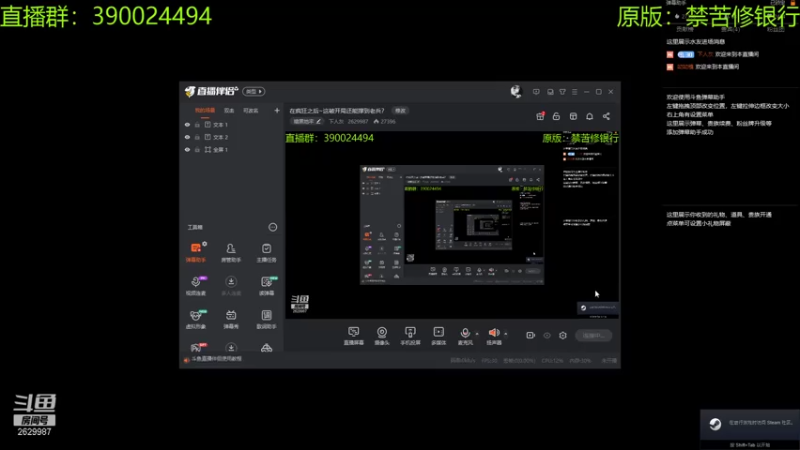Open the 弹幕助手 danmaku assistant tool

(196, 252)
